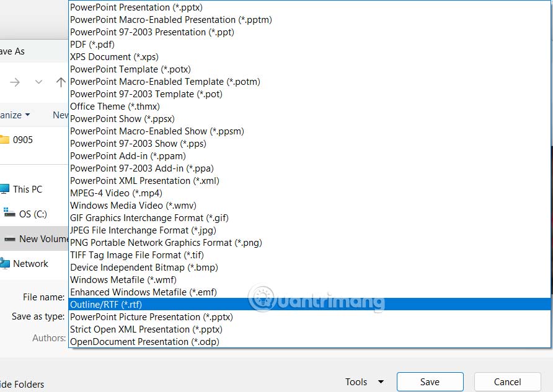Open the Tools dropdown menu
Screen dimensions: 553x392
365,382
